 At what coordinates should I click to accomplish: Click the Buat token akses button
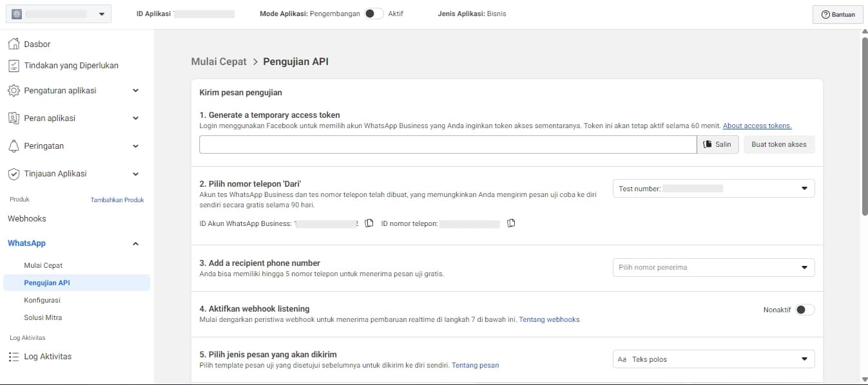[x=778, y=144]
